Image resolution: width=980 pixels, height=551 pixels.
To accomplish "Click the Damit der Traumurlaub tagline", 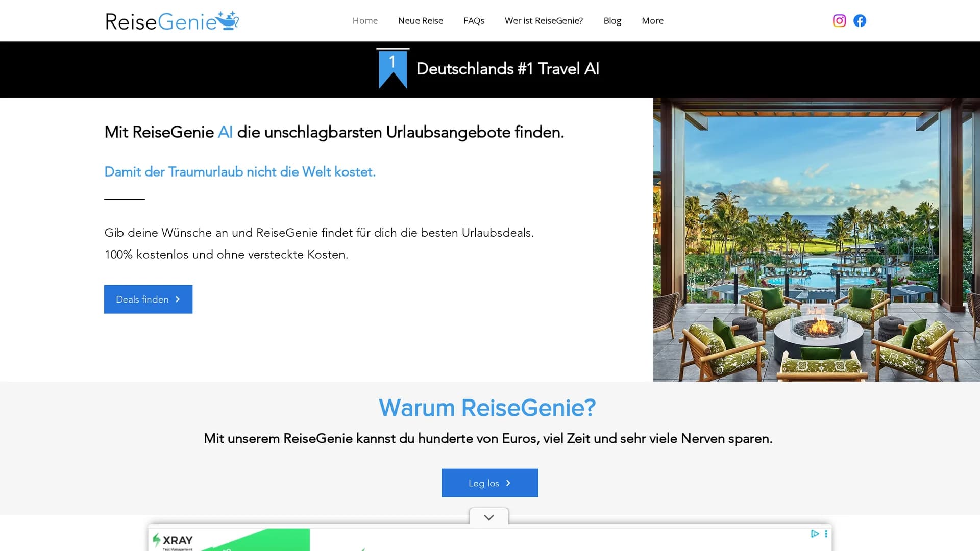I will coord(240,172).
